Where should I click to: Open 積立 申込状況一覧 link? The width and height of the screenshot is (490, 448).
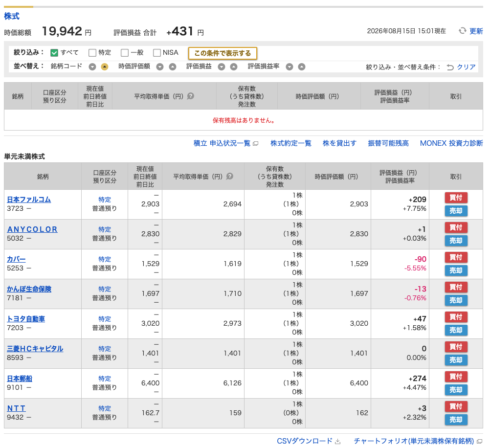point(222,143)
